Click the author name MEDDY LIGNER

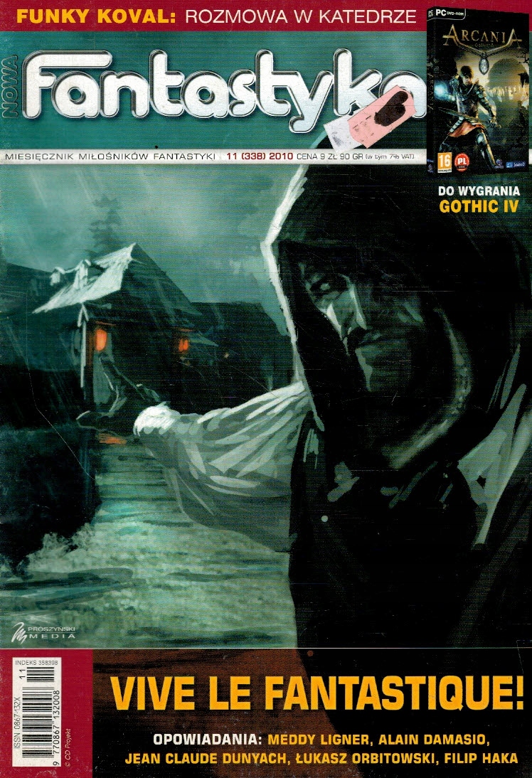pos(318,740)
